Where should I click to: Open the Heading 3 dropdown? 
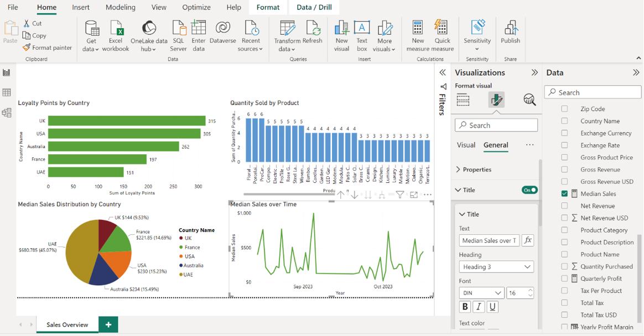(x=496, y=267)
